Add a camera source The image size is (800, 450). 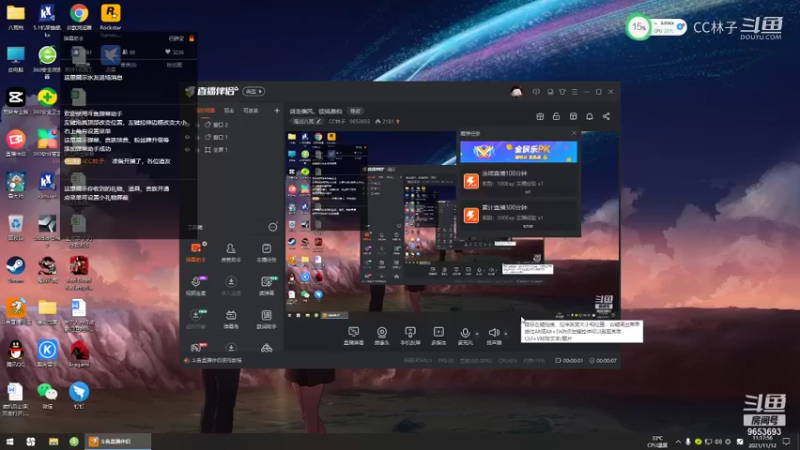coord(382,336)
